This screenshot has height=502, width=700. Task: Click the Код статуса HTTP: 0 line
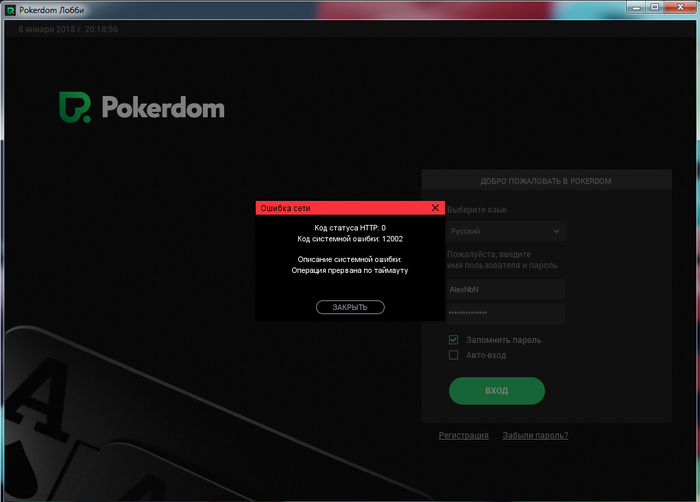pos(350,228)
